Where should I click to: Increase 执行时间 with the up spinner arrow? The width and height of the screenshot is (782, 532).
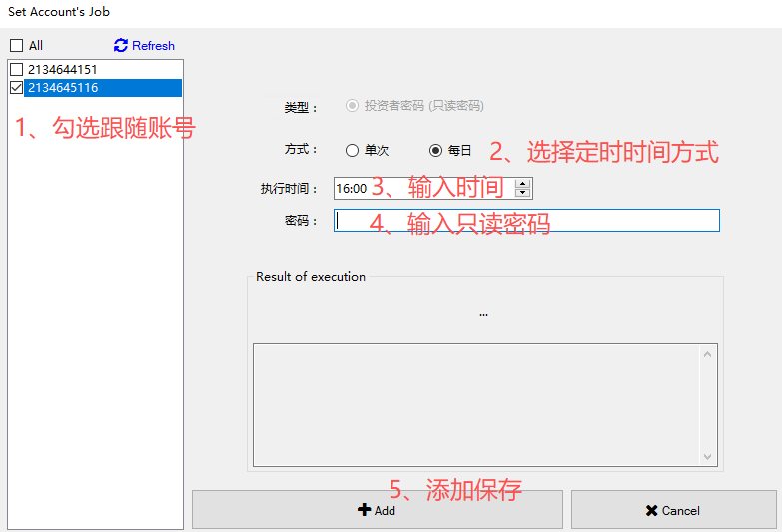(x=523, y=183)
